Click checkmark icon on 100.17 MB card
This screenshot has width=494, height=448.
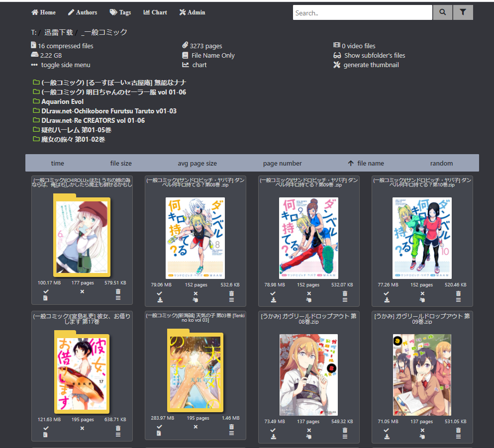(46, 291)
